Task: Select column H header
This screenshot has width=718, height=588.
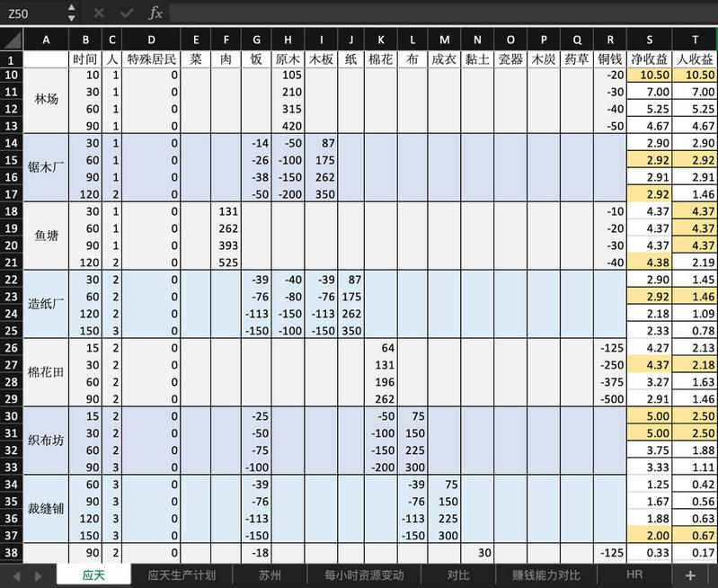Action: point(288,40)
